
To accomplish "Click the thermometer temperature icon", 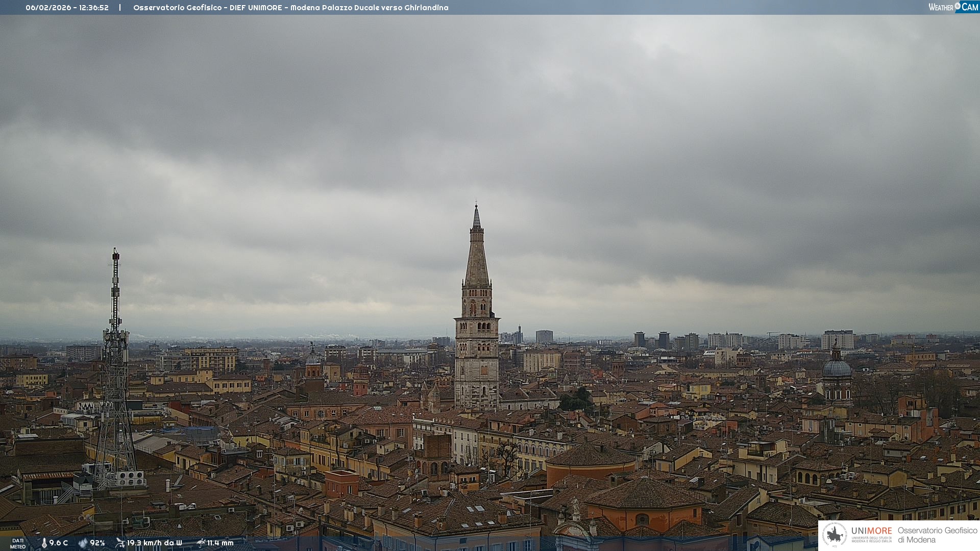I will pos(44,543).
